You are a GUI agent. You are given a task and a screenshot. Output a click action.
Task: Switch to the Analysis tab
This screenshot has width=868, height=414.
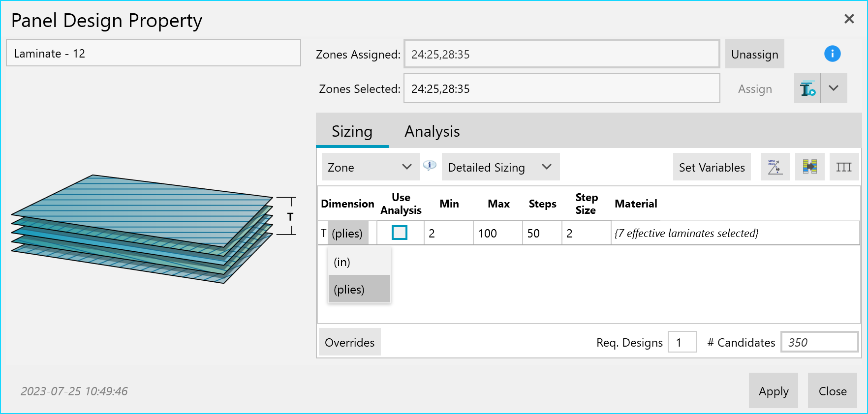[x=432, y=131]
